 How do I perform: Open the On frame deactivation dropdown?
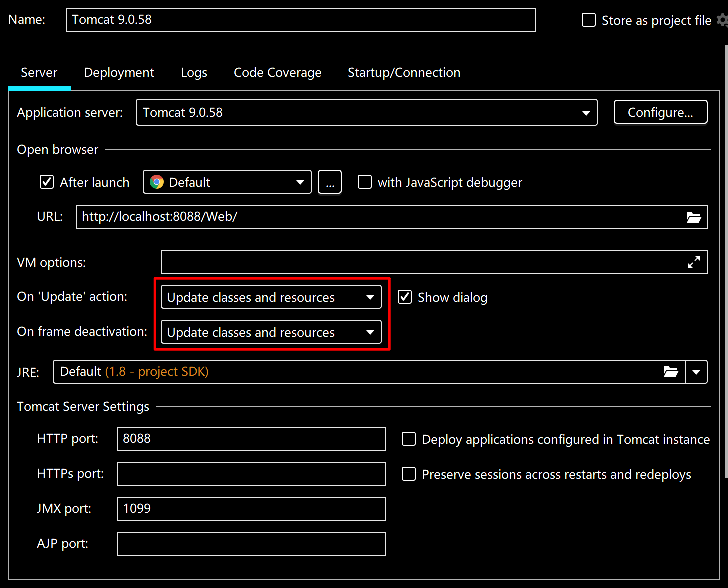(x=271, y=332)
